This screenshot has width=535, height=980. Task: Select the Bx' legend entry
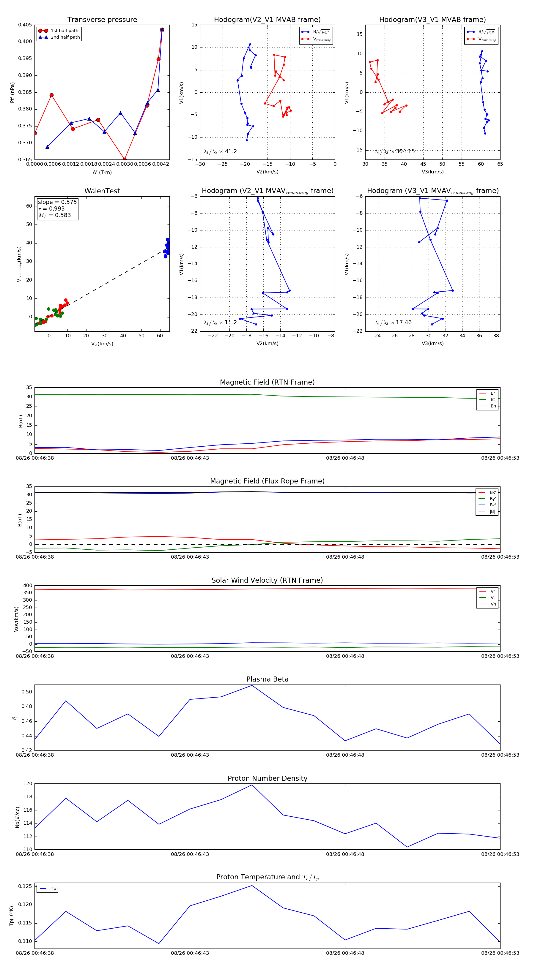coord(487,493)
